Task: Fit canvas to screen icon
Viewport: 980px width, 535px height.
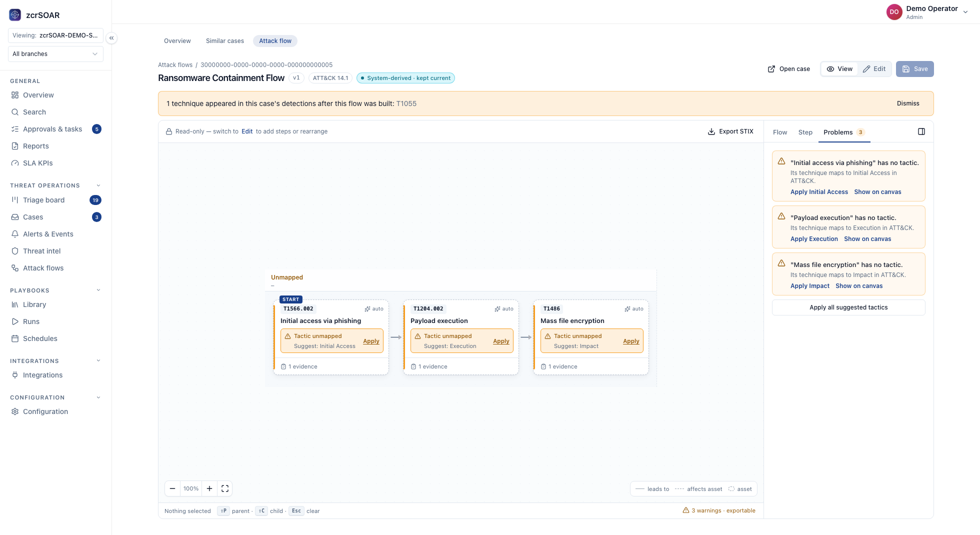Action: pos(225,488)
